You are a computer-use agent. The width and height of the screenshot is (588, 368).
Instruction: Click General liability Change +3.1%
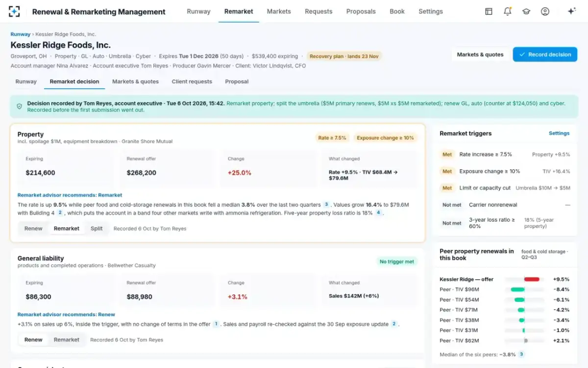[x=238, y=297]
